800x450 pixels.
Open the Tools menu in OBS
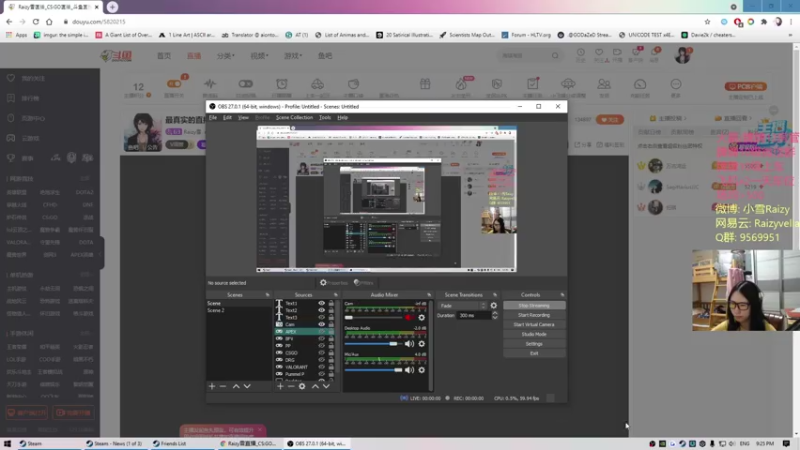click(325, 117)
